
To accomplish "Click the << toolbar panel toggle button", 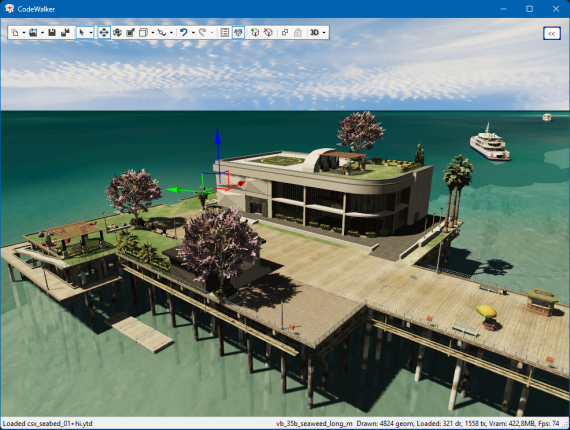I will click(x=552, y=33).
